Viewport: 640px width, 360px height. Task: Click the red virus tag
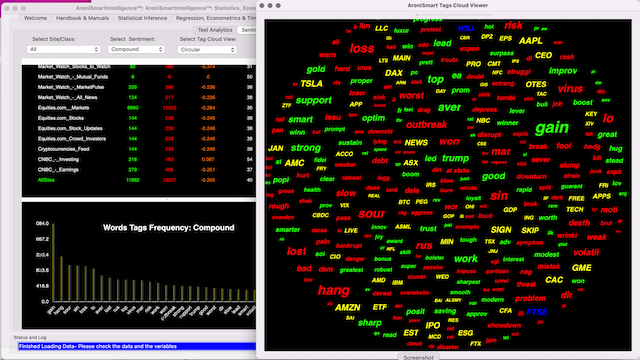[x=570, y=89]
